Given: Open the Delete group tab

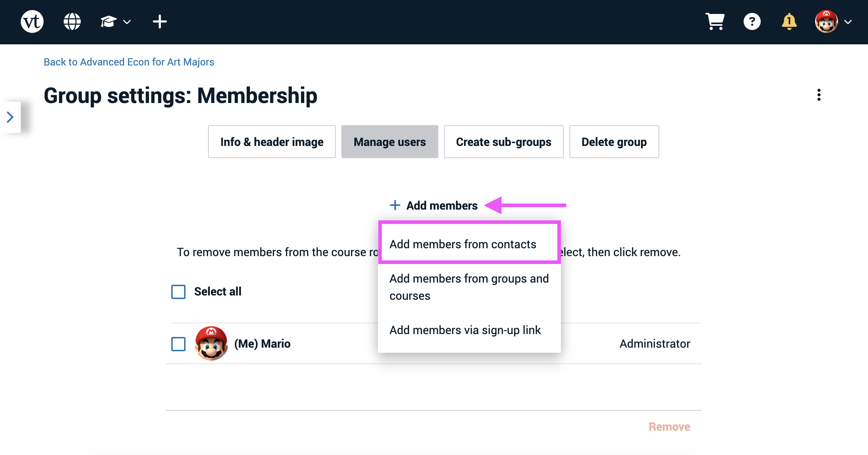Looking at the screenshot, I should point(614,142).
